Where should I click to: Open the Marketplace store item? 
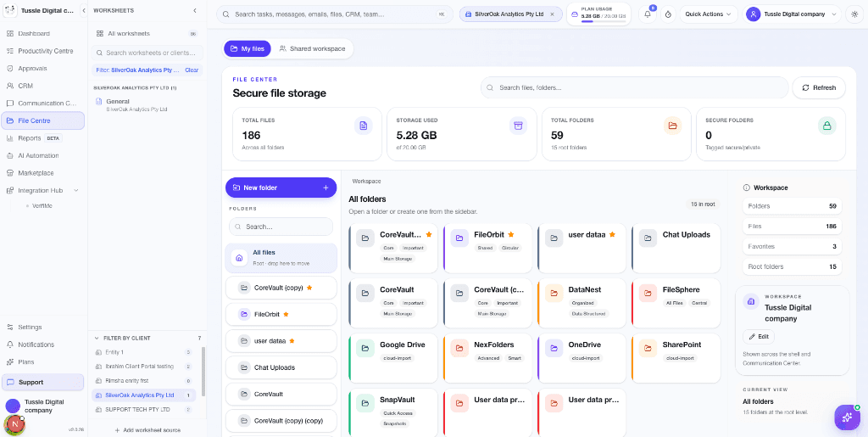(43, 173)
